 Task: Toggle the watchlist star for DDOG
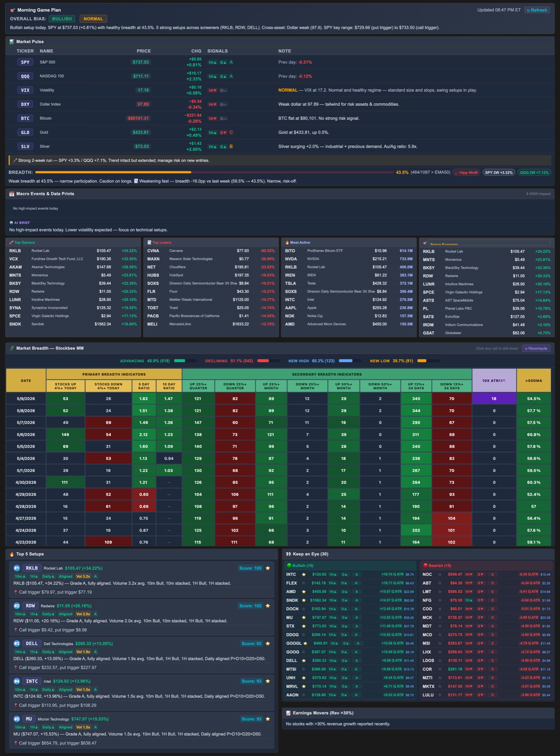[x=304, y=635]
